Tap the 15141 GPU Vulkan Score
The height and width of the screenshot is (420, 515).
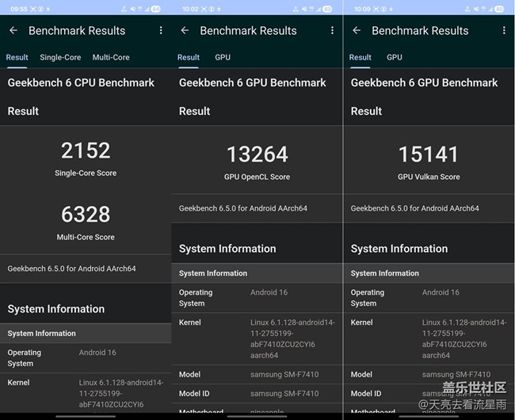pos(429,155)
